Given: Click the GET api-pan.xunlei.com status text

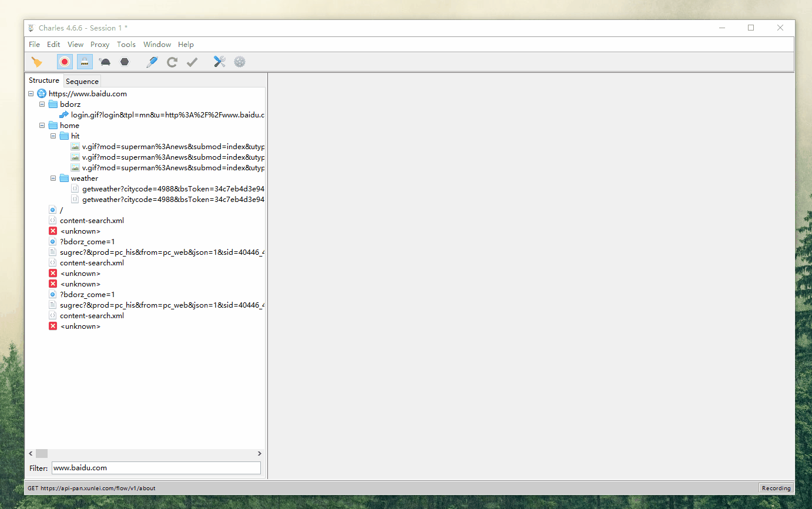Looking at the screenshot, I should point(92,488).
